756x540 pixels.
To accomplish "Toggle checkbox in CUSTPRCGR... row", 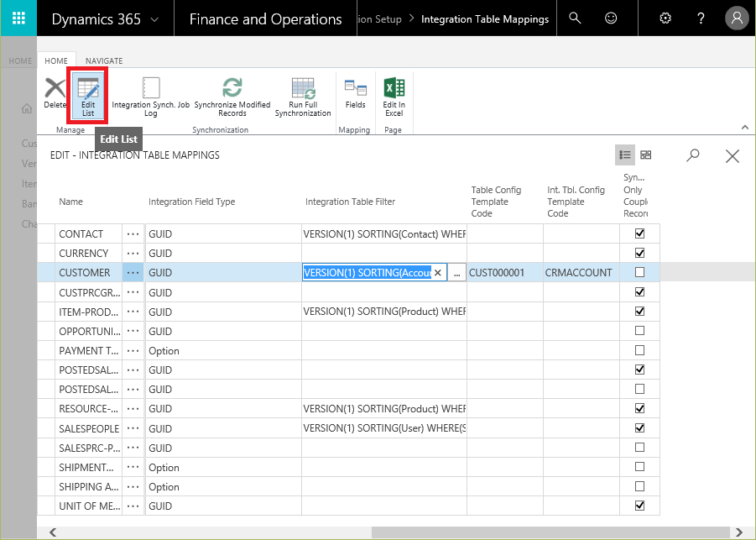I will (640, 292).
